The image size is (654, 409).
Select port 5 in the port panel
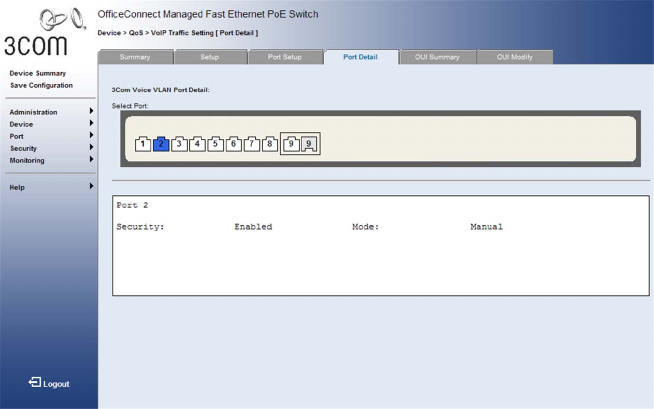(215, 144)
